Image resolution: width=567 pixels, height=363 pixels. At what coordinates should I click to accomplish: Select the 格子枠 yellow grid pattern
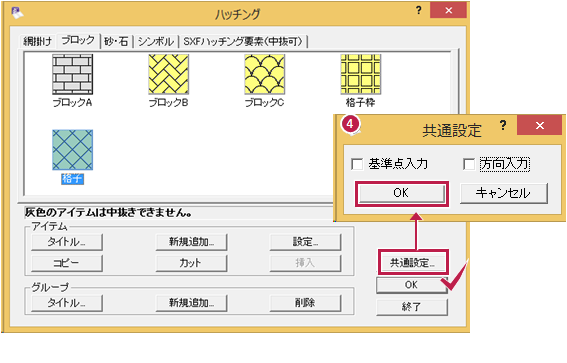click(x=361, y=74)
